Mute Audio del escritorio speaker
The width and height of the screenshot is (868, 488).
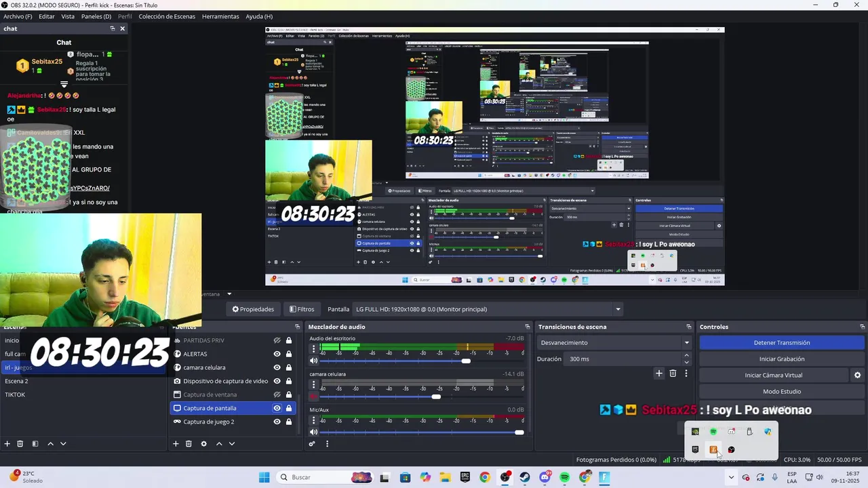pos(313,361)
